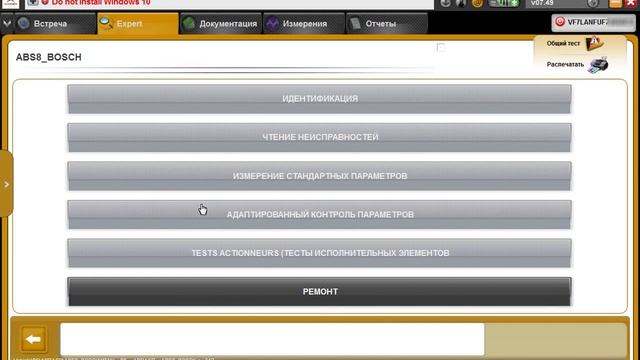Click the Общий тест label

point(563,43)
